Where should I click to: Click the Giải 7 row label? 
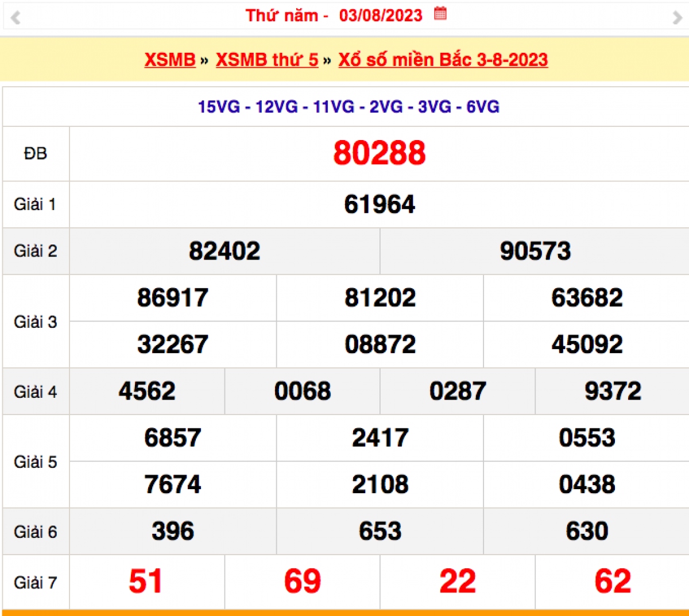tap(36, 583)
